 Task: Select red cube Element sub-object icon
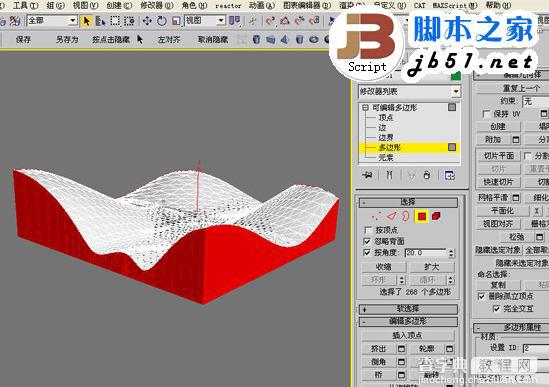(x=436, y=216)
